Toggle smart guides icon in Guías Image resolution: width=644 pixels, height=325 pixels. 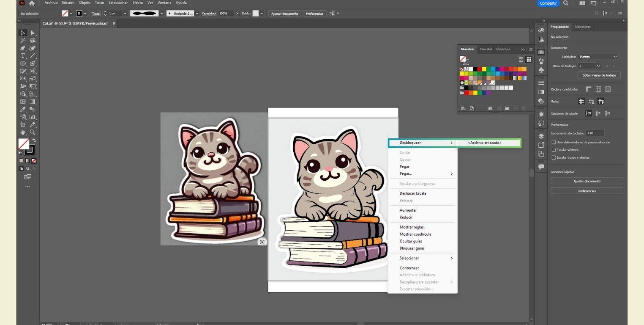[601, 101]
